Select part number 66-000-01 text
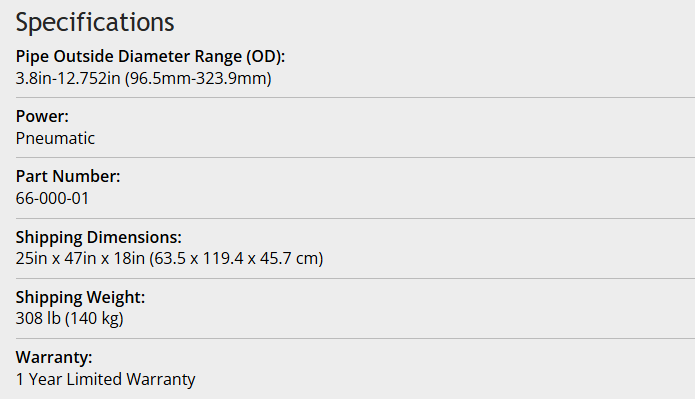The width and height of the screenshot is (695, 399). click(52, 198)
